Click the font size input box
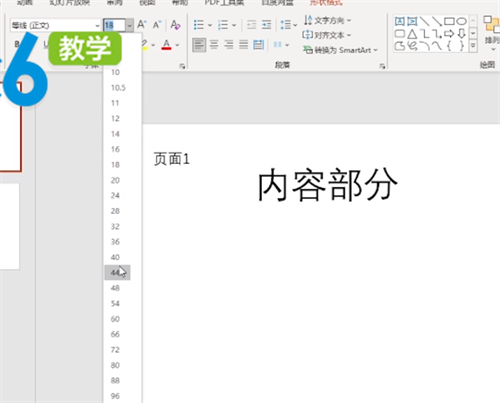 pyautogui.click(x=115, y=25)
